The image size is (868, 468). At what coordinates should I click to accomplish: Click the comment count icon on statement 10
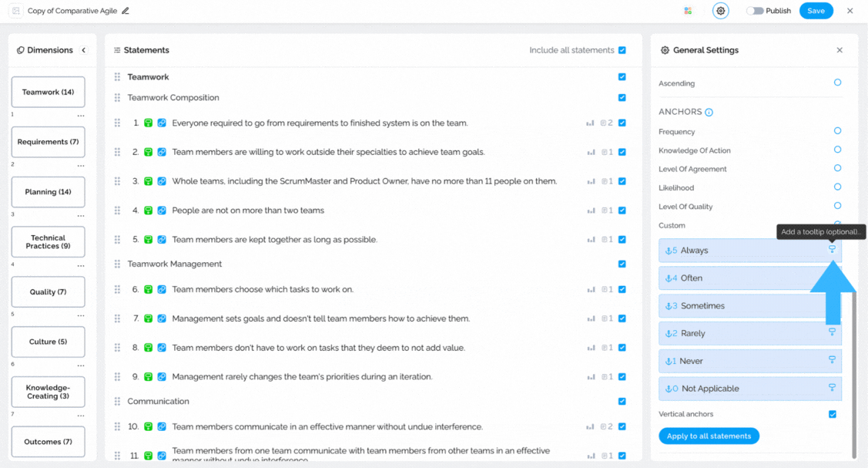coord(607,427)
